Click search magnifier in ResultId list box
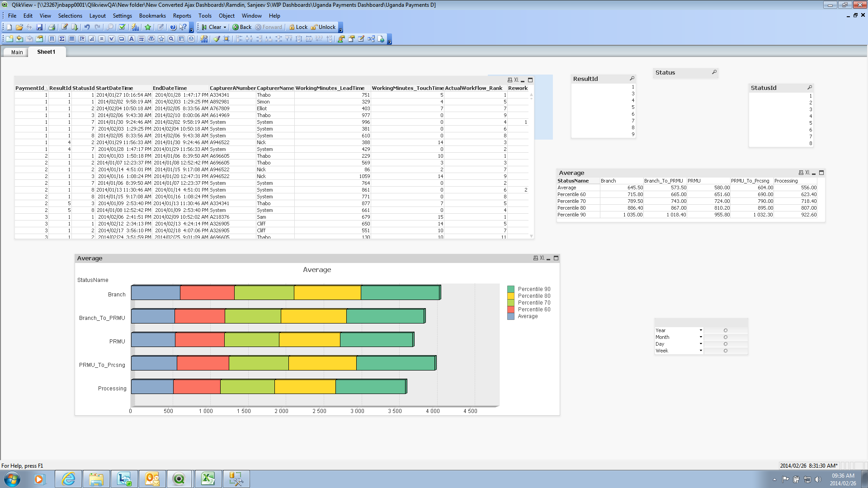 tap(632, 79)
